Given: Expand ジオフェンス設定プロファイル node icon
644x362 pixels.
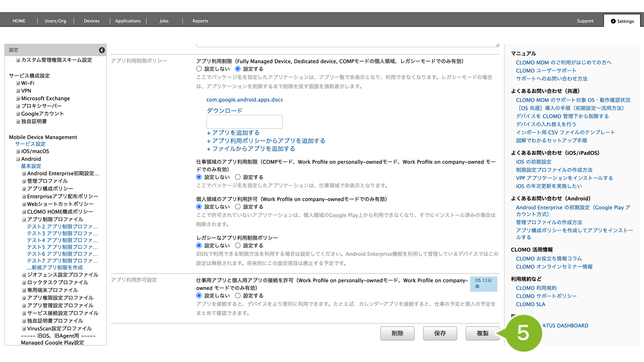Looking at the screenshot, I should [24, 275].
